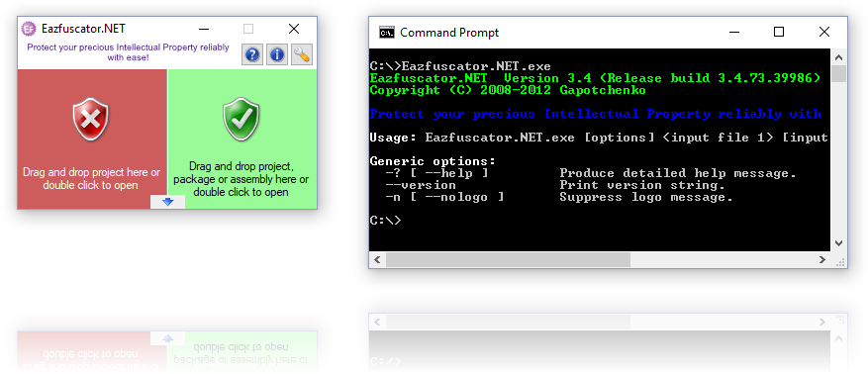Click the blue 'Protect your precious' console line
868x374 pixels.
(x=596, y=114)
